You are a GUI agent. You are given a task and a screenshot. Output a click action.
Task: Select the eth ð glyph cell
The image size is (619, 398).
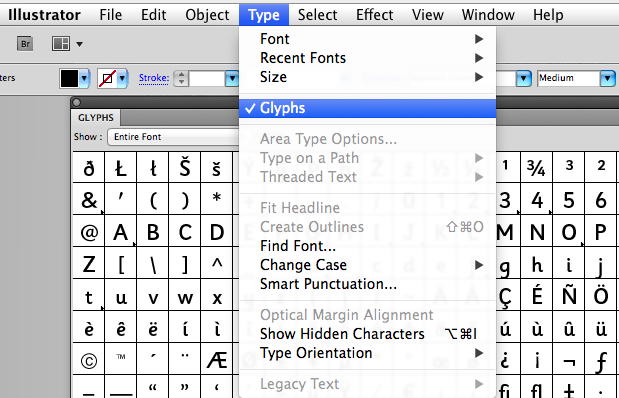pos(89,167)
